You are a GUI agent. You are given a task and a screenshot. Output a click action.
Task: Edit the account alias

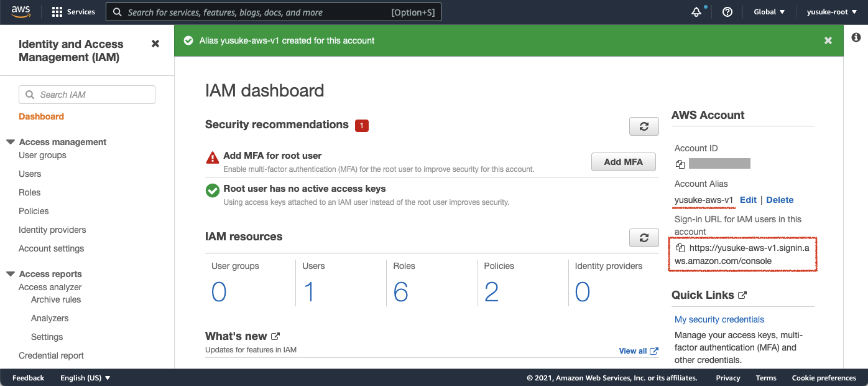[x=748, y=200]
